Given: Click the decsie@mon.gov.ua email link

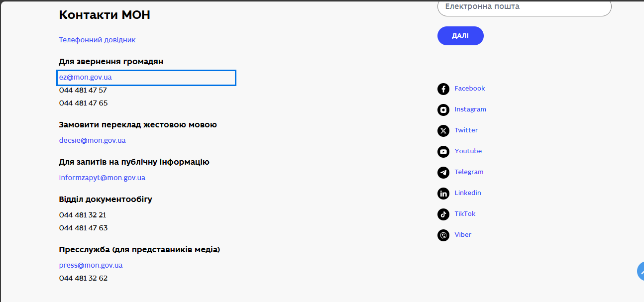Looking at the screenshot, I should click(92, 140).
